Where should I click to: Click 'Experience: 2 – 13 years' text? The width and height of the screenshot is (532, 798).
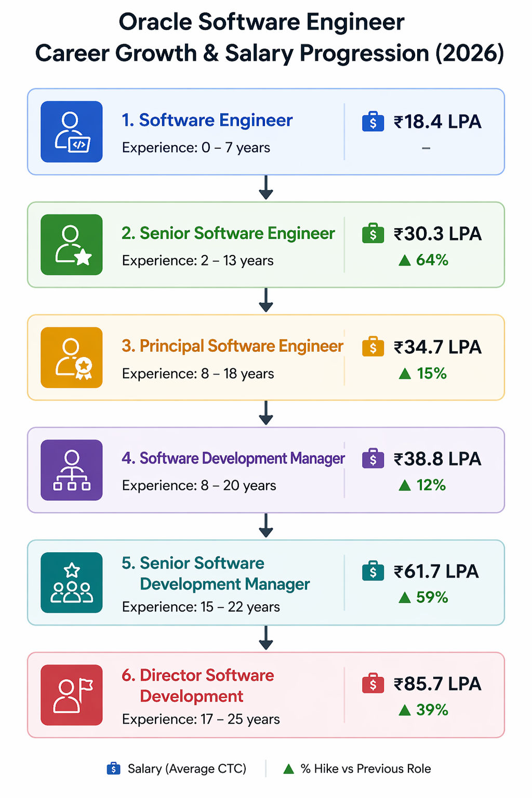(x=198, y=261)
